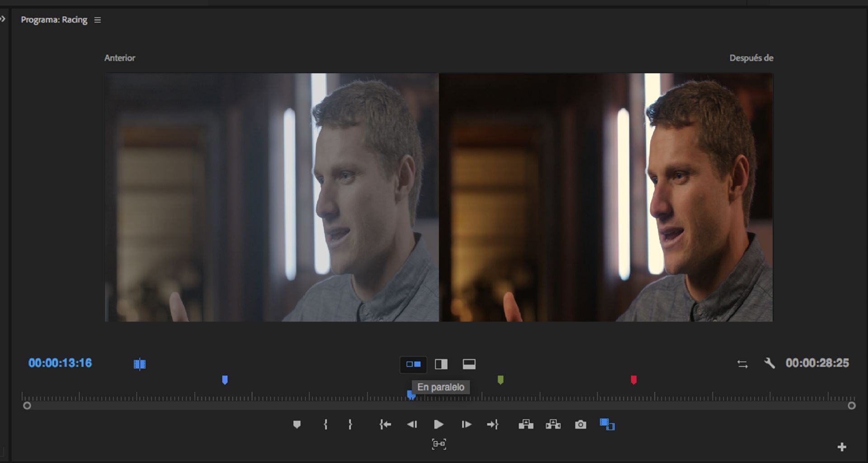Click the current timecode 00:00:13:16
Screen dimensions: 868x463
(x=60, y=363)
